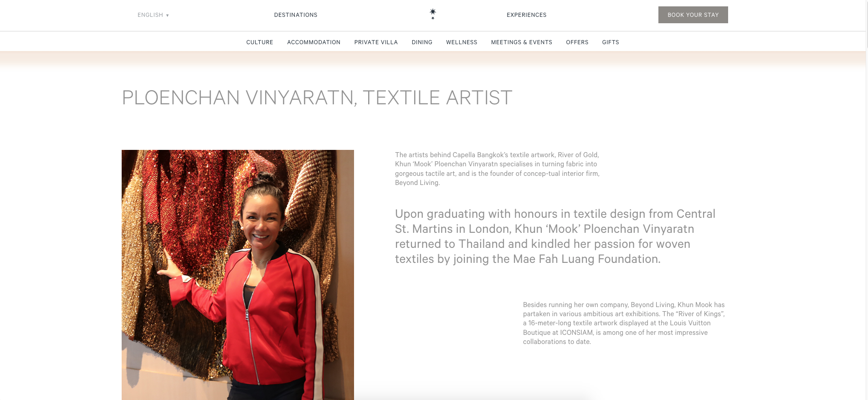The image size is (868, 400).
Task: View the OFFERS page
Action: tap(577, 42)
